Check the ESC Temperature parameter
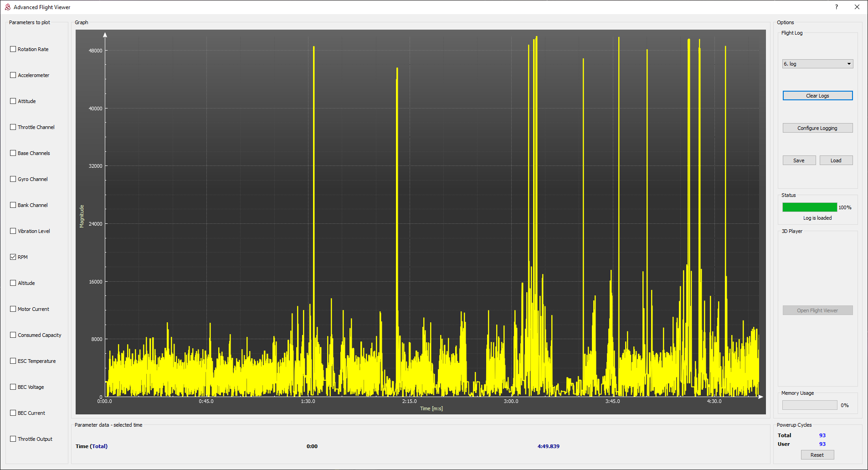 click(x=13, y=361)
